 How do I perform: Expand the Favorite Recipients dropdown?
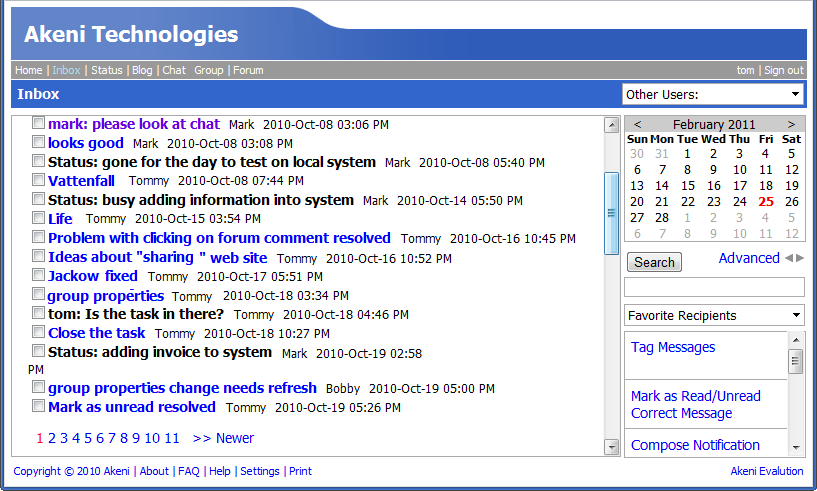[x=713, y=315]
